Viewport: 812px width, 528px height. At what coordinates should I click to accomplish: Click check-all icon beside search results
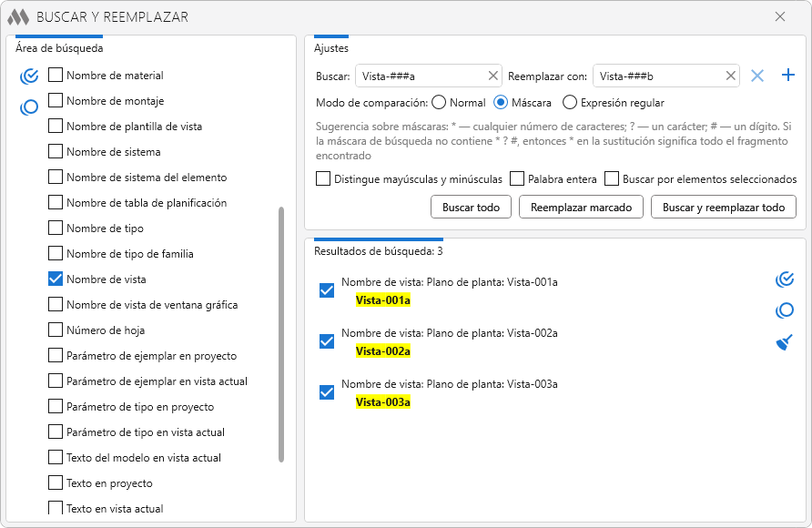point(784,279)
